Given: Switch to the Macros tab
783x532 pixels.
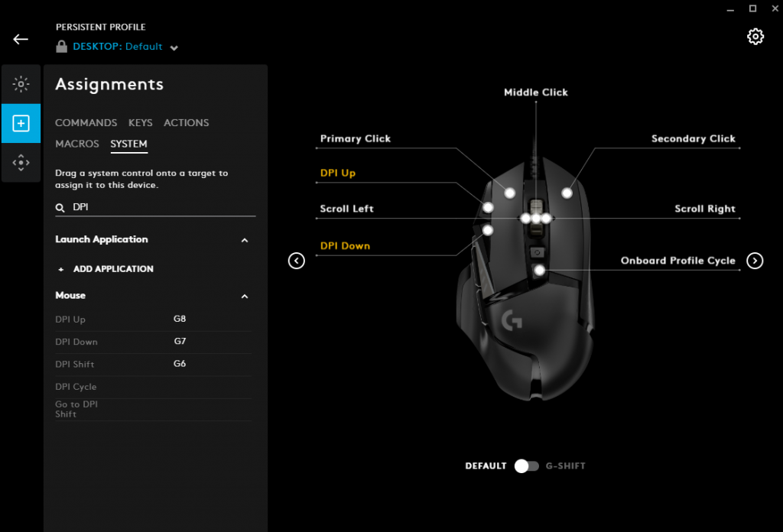Looking at the screenshot, I should (x=77, y=144).
